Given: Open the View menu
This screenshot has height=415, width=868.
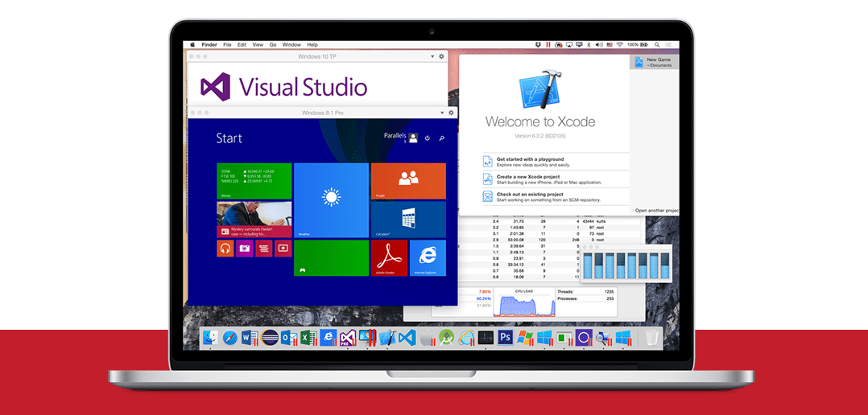Looking at the screenshot, I should [x=258, y=45].
